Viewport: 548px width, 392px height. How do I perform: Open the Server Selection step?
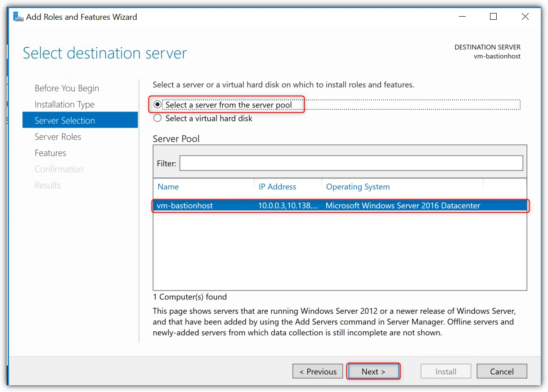[x=80, y=120]
